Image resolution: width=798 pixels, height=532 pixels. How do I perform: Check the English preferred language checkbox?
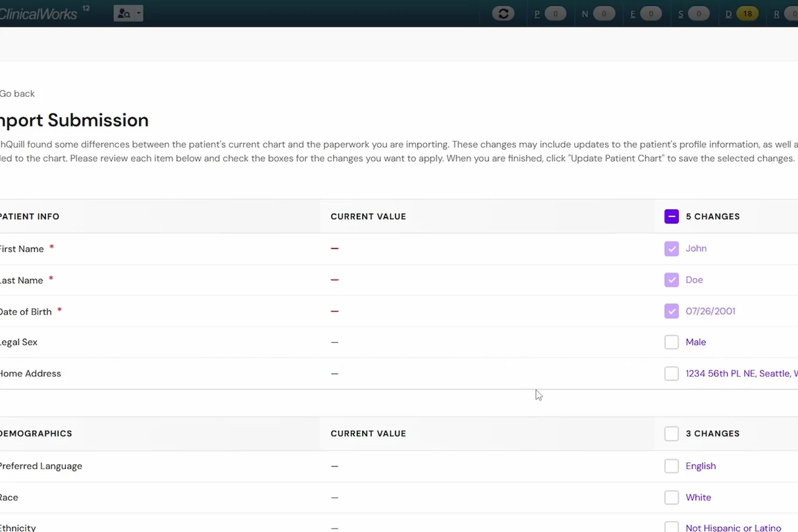click(671, 466)
